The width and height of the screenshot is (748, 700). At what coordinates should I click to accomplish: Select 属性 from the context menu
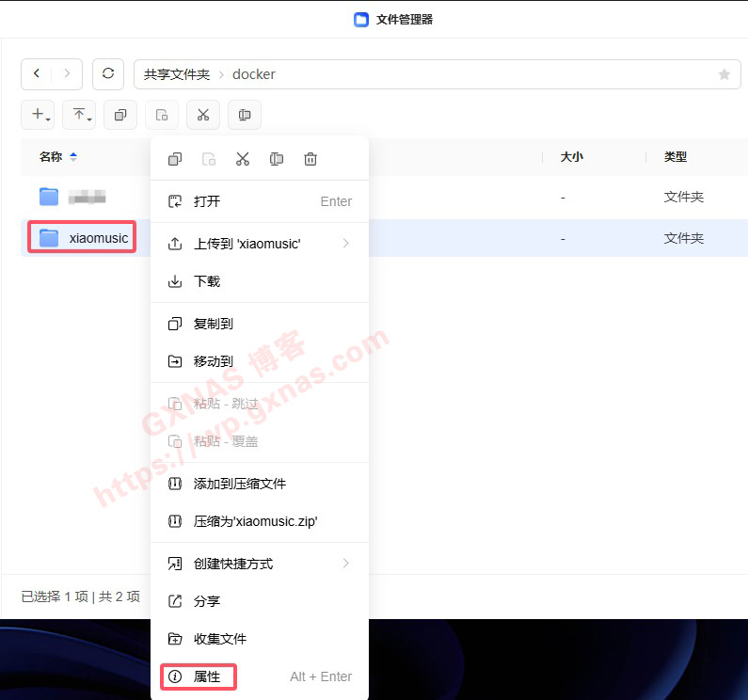[x=207, y=676]
